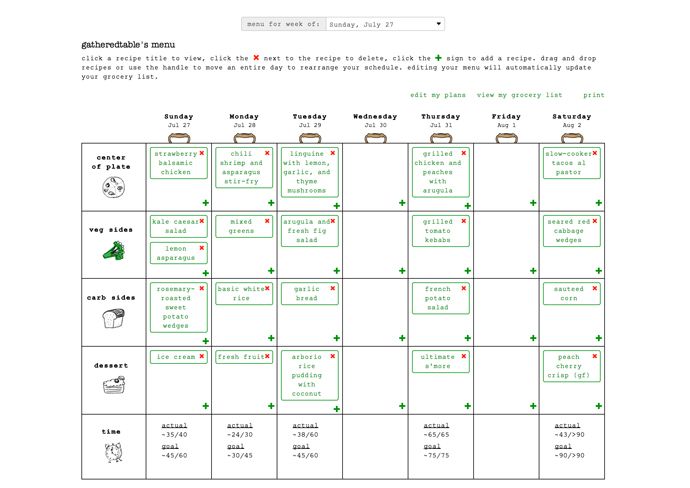Open the view my grocery list link
Screen dimensions: 690x488
point(519,95)
